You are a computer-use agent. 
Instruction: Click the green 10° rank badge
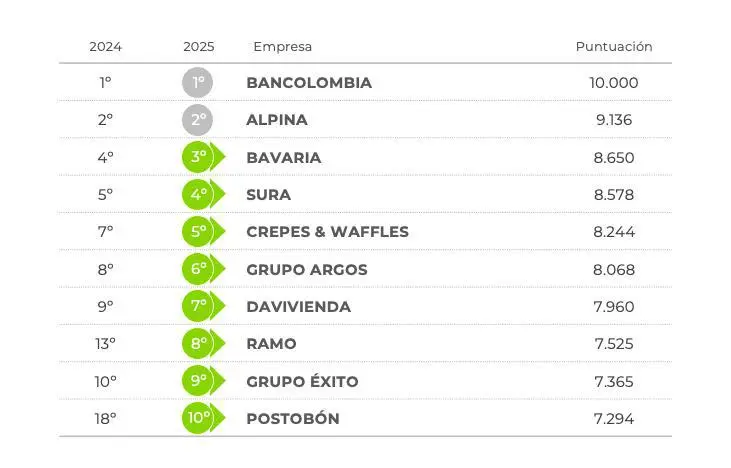(x=199, y=418)
